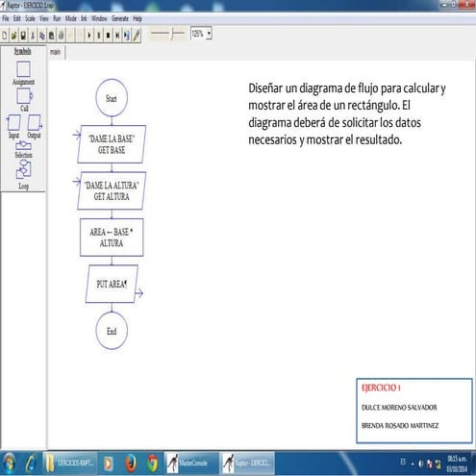Click the End node in flowchart
Screen dimensions: 476x476
(112, 331)
